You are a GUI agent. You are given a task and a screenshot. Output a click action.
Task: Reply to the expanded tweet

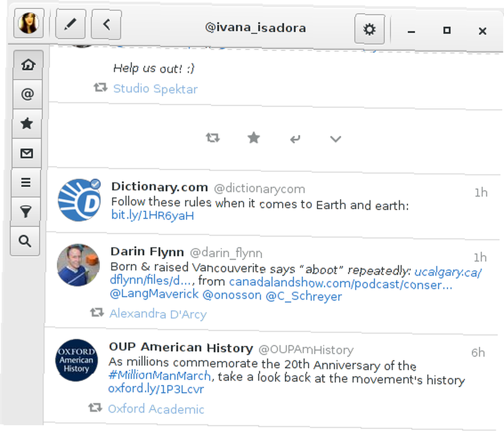(x=295, y=139)
